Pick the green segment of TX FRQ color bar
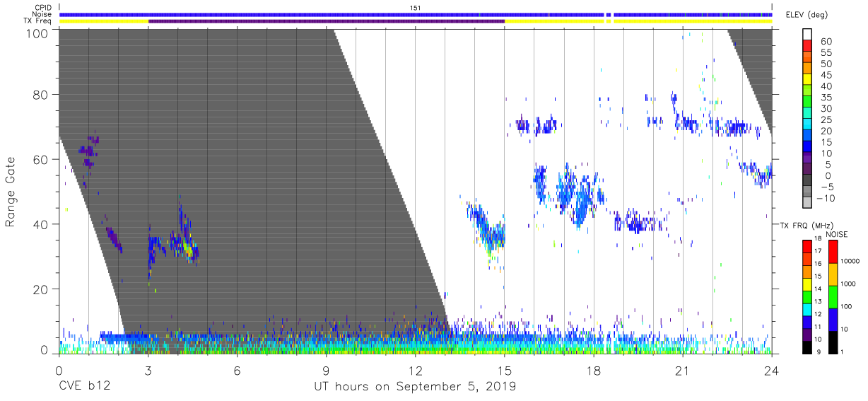 point(807,296)
